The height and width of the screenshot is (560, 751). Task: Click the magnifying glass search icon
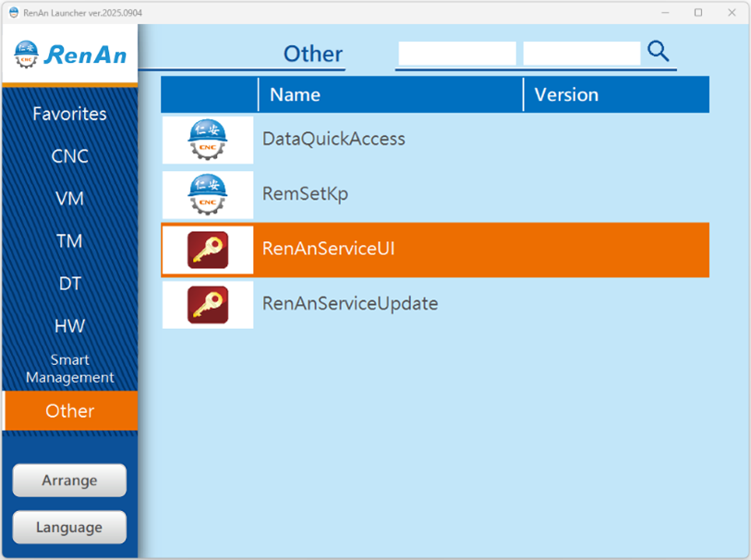(x=658, y=52)
